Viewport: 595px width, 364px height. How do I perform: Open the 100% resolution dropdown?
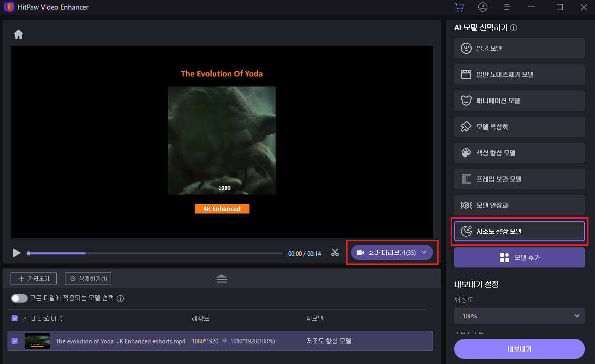tap(519, 316)
